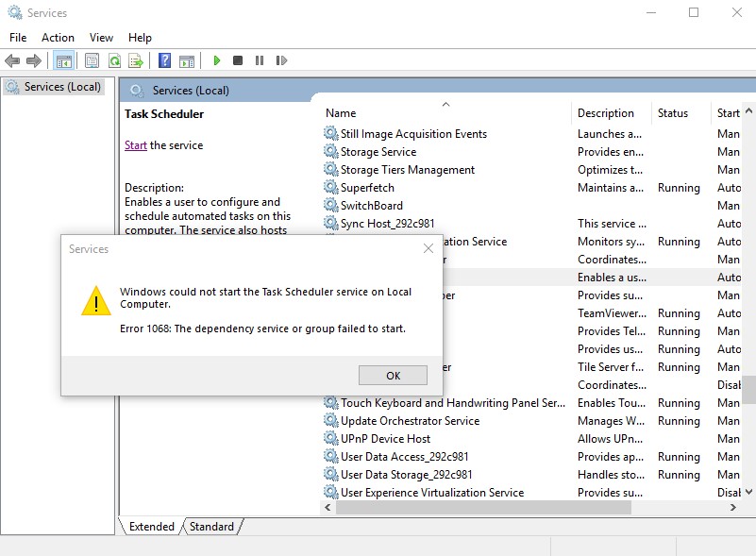Toggle Show/Hide Action Pane icon
The width and height of the screenshot is (756, 556).
pyautogui.click(x=187, y=60)
